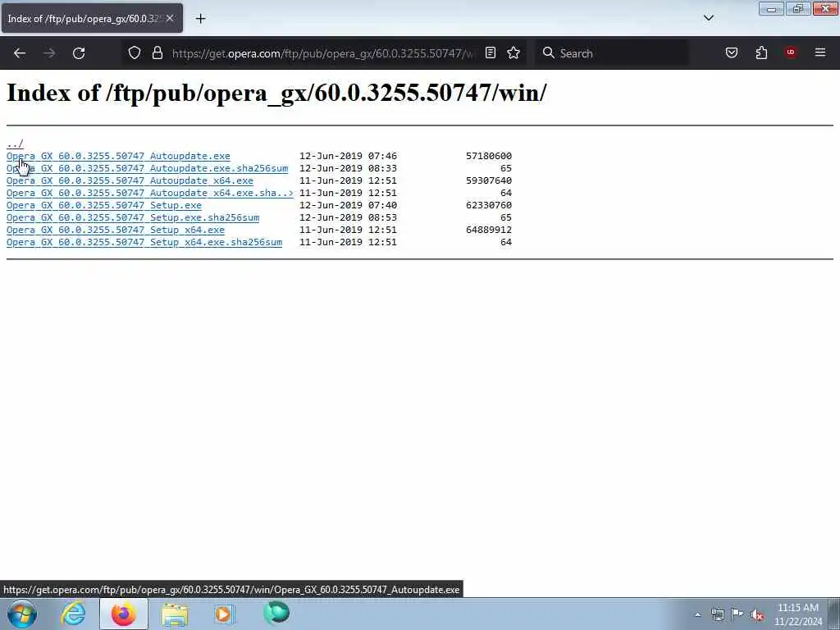The image size is (840, 630).
Task: Launch Windows Media Player taskbar icon
Action: click(225, 614)
